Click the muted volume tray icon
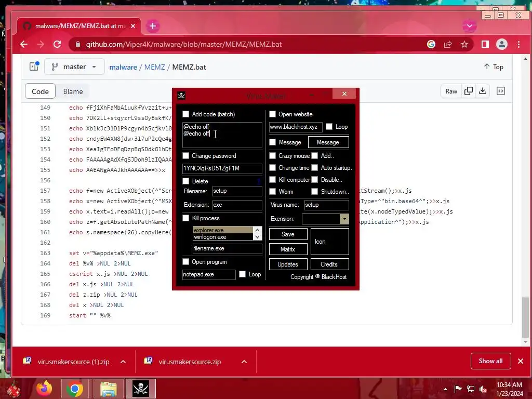Screen dimensions: 532x399 (x=483, y=389)
